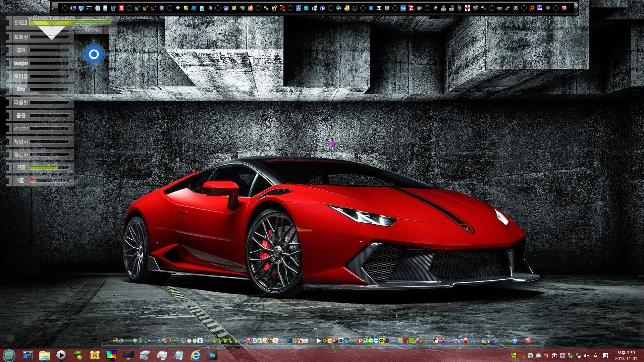
Task: Launch uTorrent from the bottom dock
Action: (x=365, y=341)
